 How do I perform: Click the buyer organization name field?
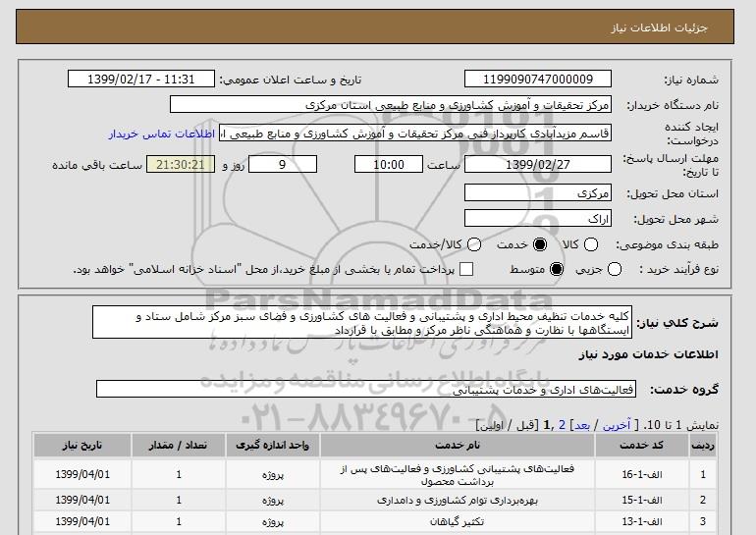click(x=391, y=105)
